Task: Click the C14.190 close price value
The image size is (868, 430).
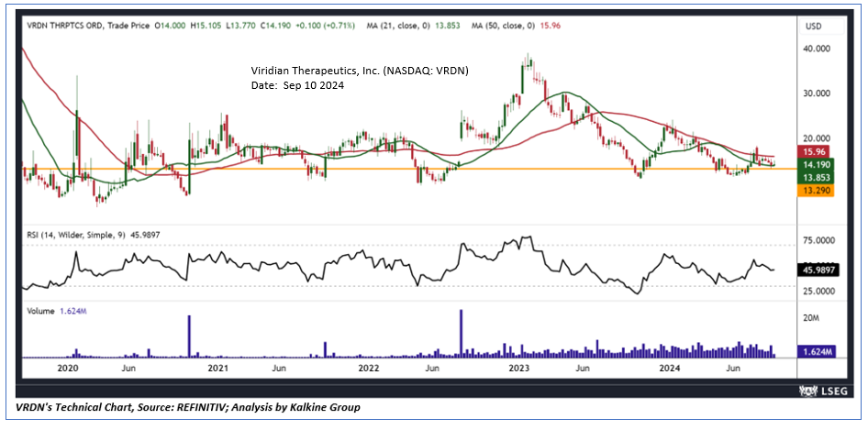Action: click(274, 26)
